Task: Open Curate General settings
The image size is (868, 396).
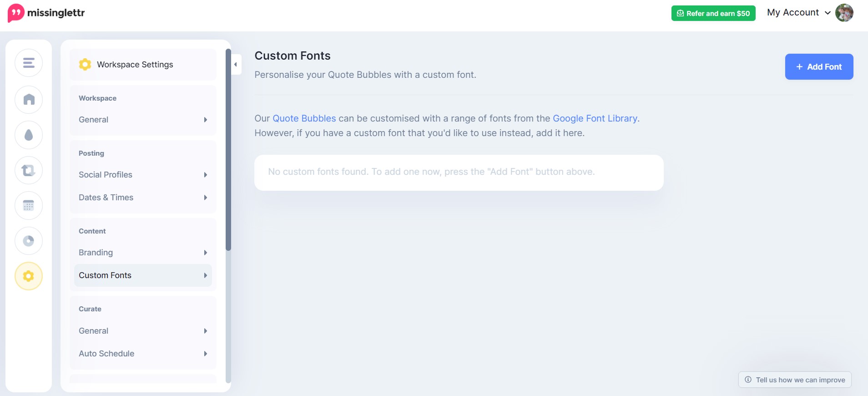Action: click(x=143, y=331)
